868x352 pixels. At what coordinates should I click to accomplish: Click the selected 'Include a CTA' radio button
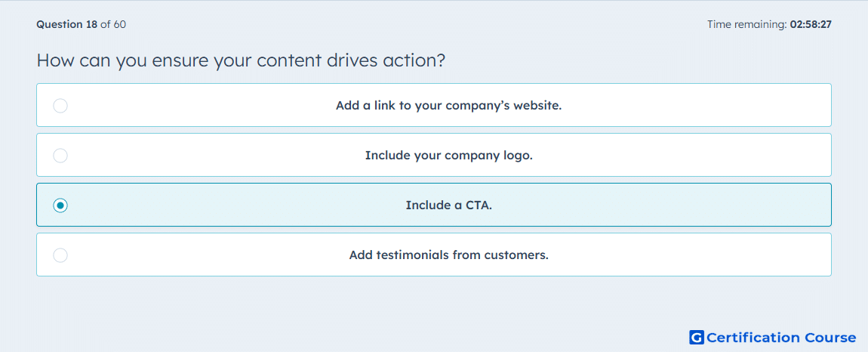pos(60,205)
